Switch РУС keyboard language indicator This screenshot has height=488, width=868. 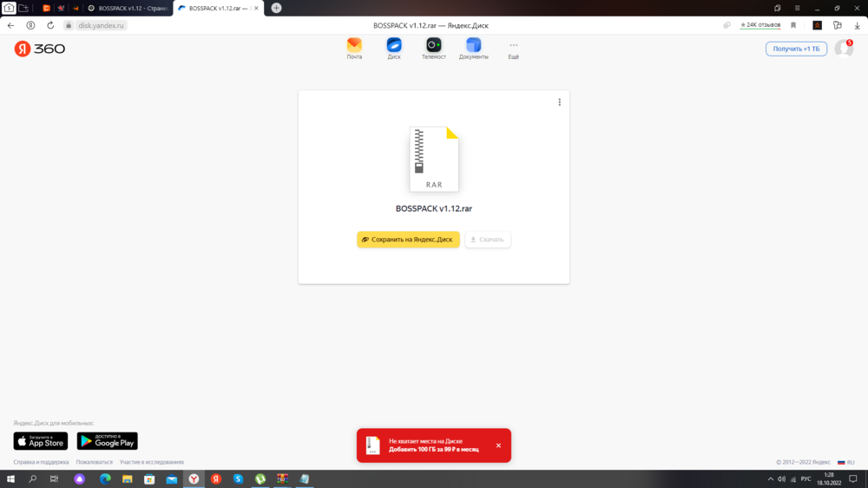coord(806,479)
